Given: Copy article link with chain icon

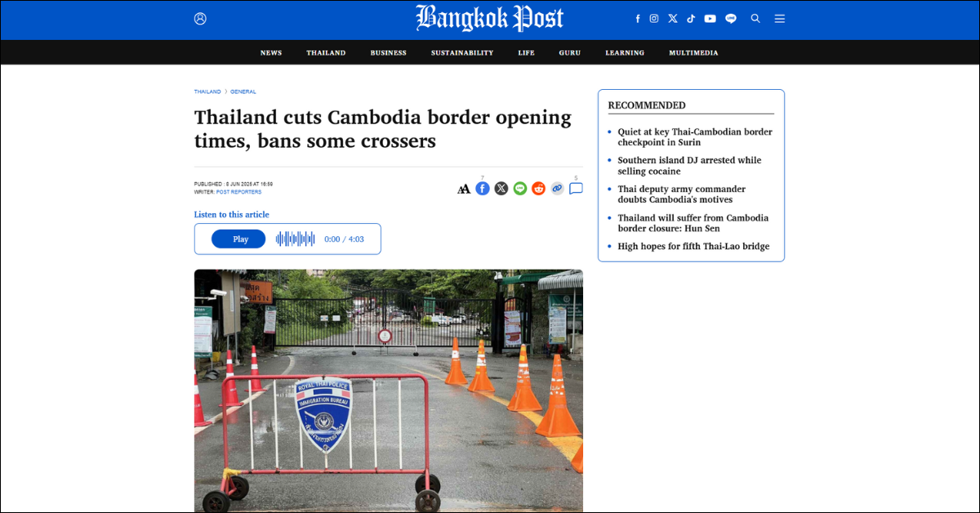Looking at the screenshot, I should (557, 189).
